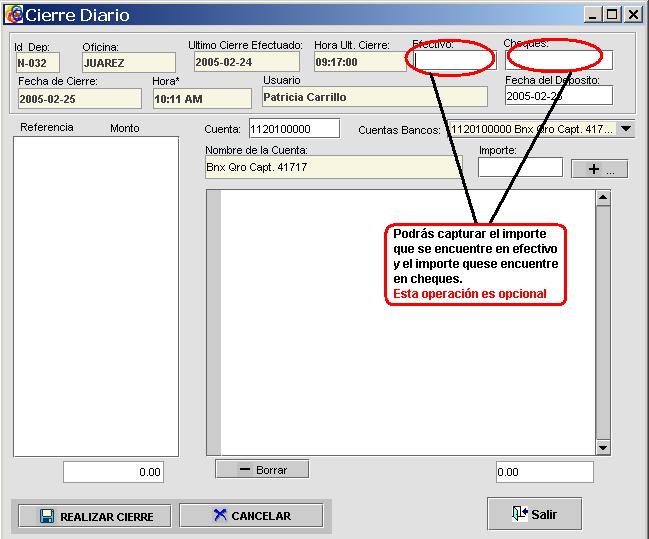Screen dimensions: 649x539
Task: Click the scroll down arrow of list
Action: click(602, 447)
